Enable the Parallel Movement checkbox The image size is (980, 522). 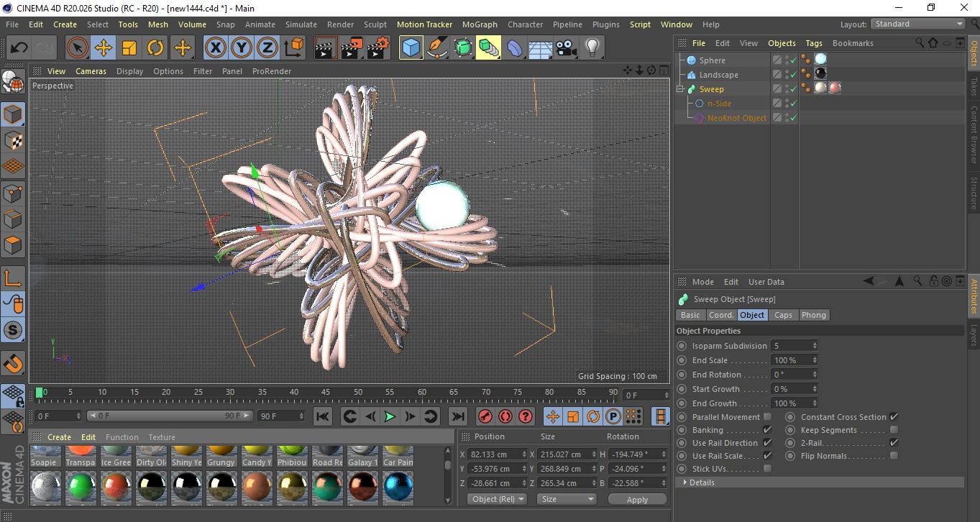coord(767,417)
